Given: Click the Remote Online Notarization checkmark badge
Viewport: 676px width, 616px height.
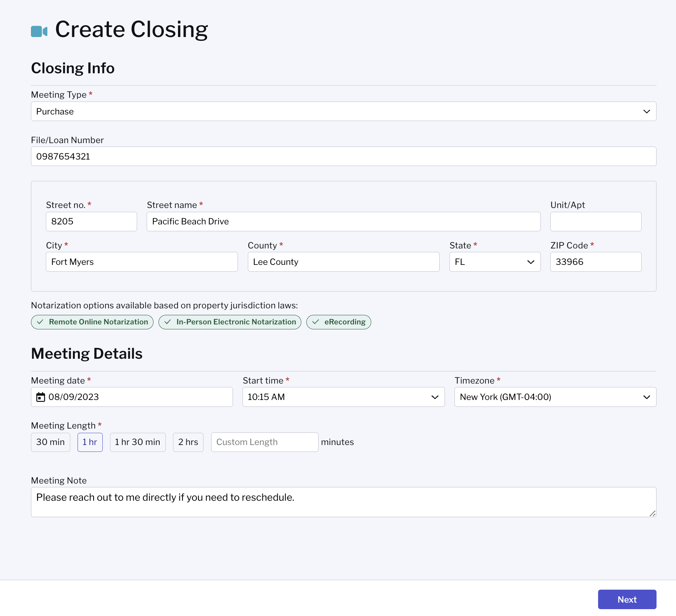Looking at the screenshot, I should (x=92, y=322).
